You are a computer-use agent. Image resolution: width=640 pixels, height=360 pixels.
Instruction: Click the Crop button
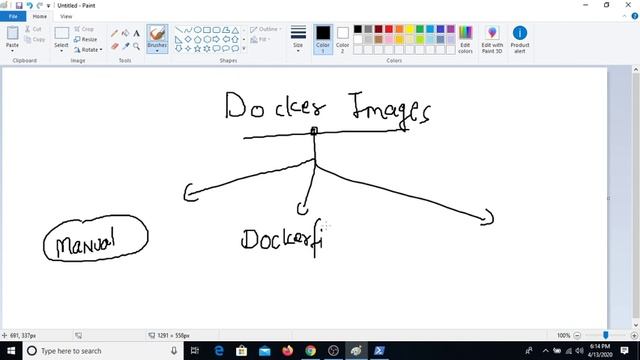[84, 29]
